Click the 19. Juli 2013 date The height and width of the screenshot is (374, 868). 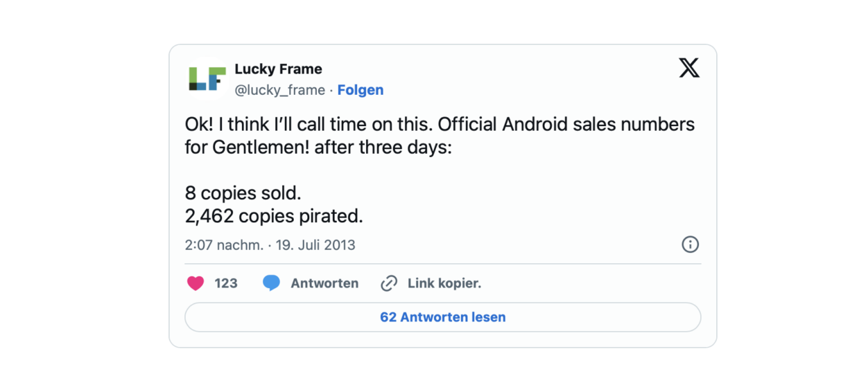[x=315, y=245]
